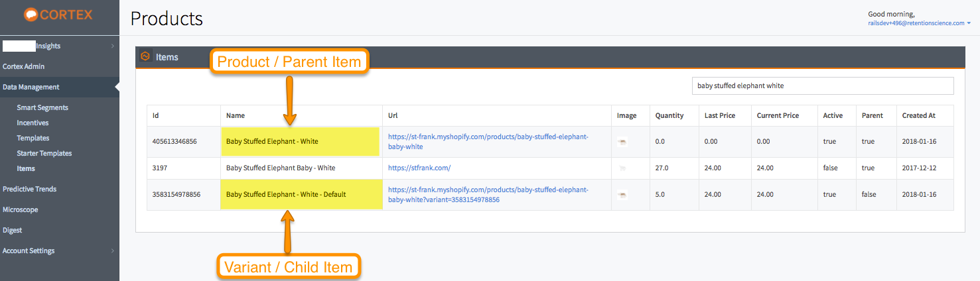Go to Smart Segments
This screenshot has width=980, height=281.
point(42,107)
